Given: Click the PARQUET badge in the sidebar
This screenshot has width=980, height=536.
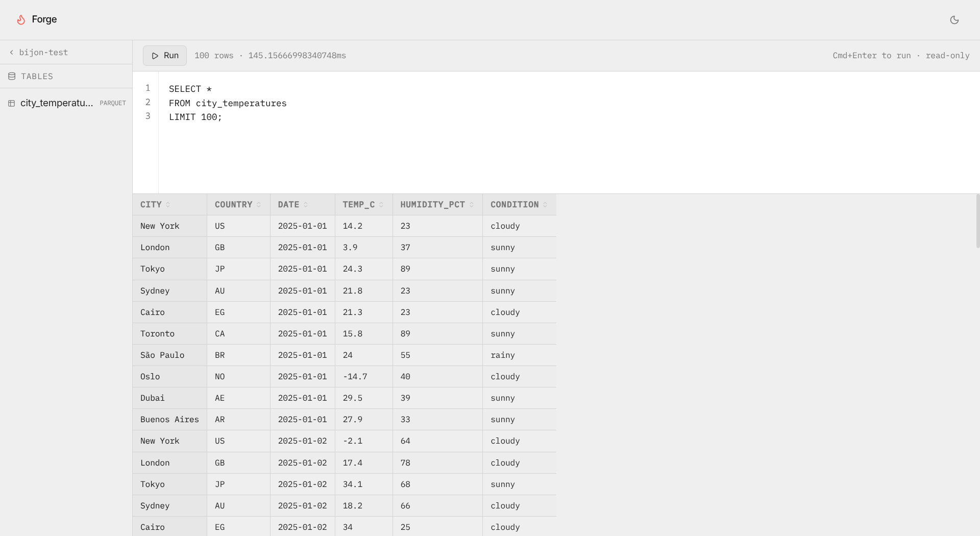Looking at the screenshot, I should [x=113, y=103].
